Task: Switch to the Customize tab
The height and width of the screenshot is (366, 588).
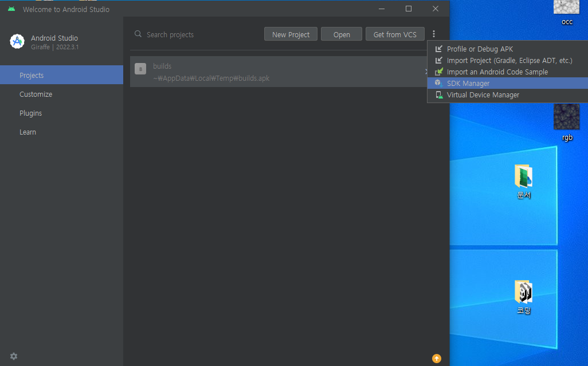Action: (x=61, y=94)
